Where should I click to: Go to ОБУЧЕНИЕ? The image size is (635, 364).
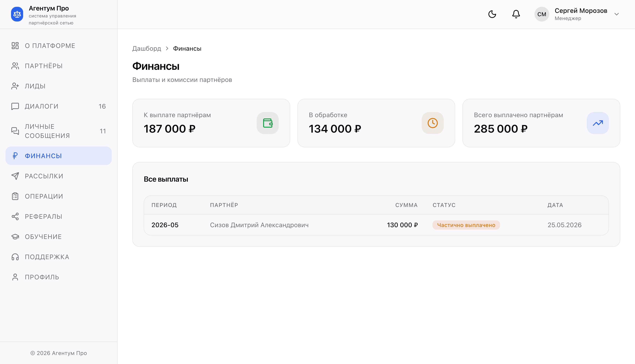click(x=59, y=237)
